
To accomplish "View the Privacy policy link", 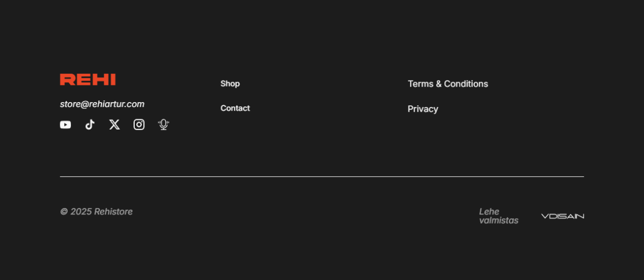I will [423, 109].
